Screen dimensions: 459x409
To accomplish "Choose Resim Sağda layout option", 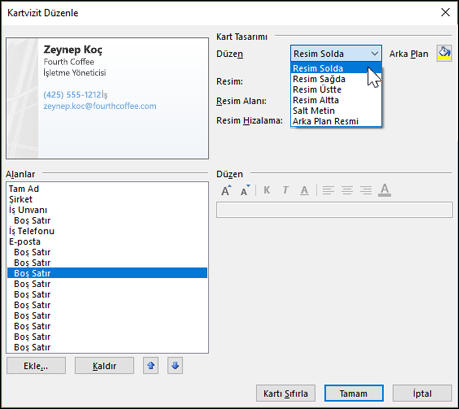I will pyautogui.click(x=336, y=79).
